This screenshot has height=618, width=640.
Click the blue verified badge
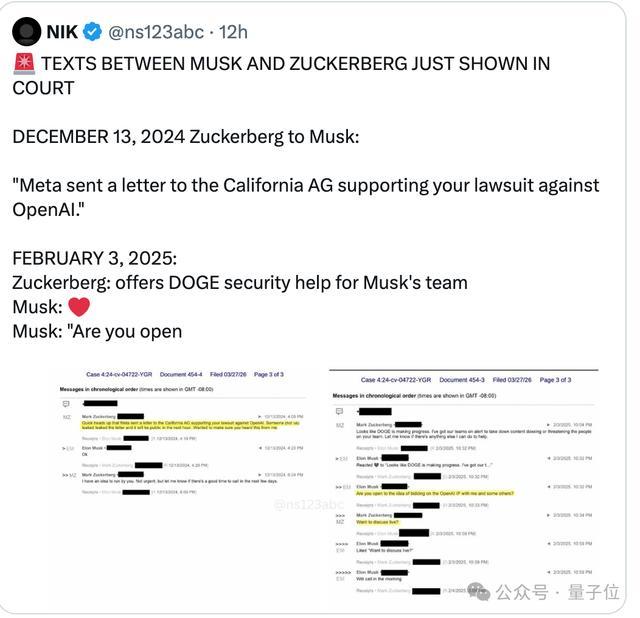tap(93, 32)
